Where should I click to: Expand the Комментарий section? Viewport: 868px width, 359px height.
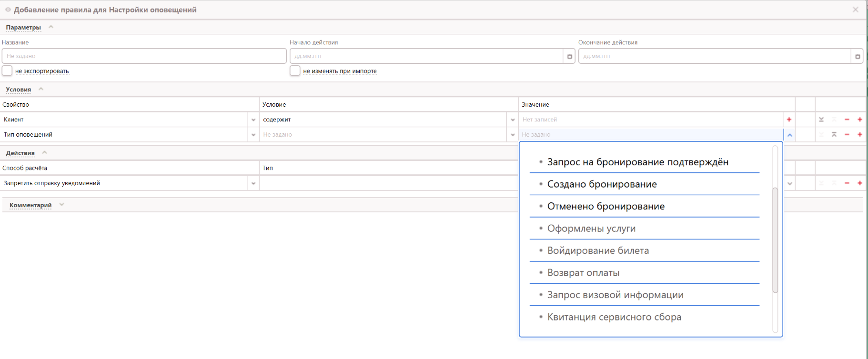(61, 205)
